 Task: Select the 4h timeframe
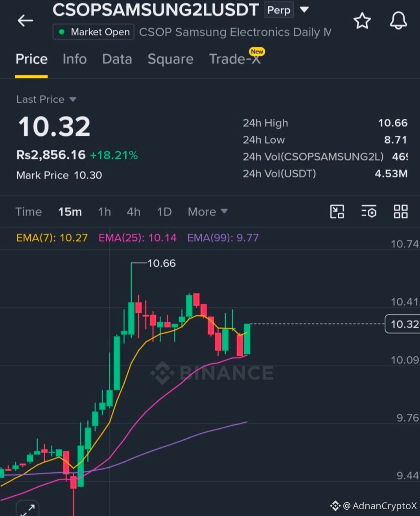pos(133,212)
